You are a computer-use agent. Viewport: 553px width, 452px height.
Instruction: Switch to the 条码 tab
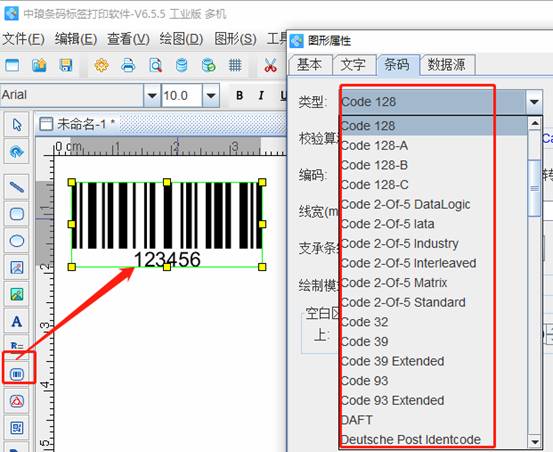(397, 65)
